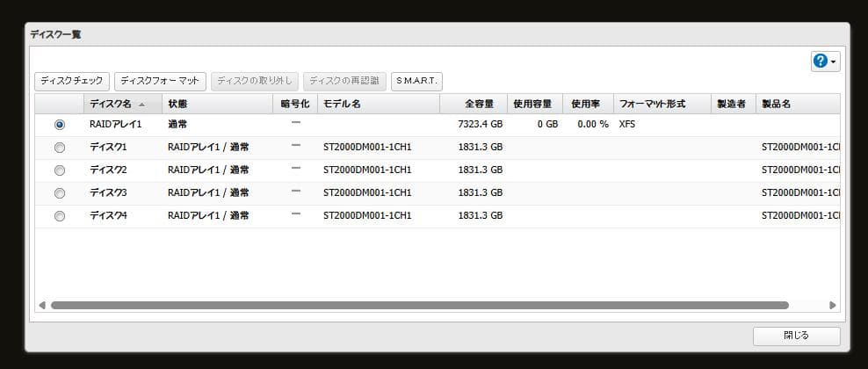Click the sort arrow on ディスク名 column
The width and height of the screenshot is (868, 369).
point(142,105)
